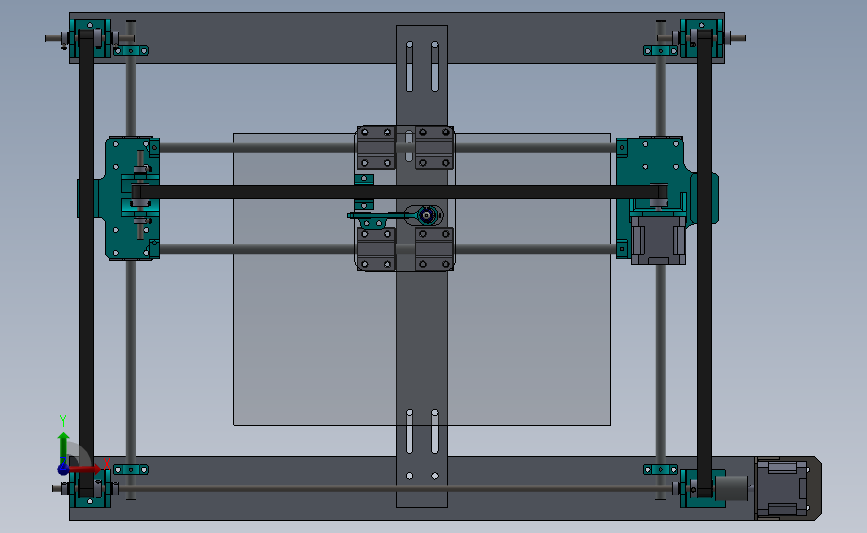Select the shaft coupler beside the bottom-right motor
This screenshot has height=533, width=867.
731,488
